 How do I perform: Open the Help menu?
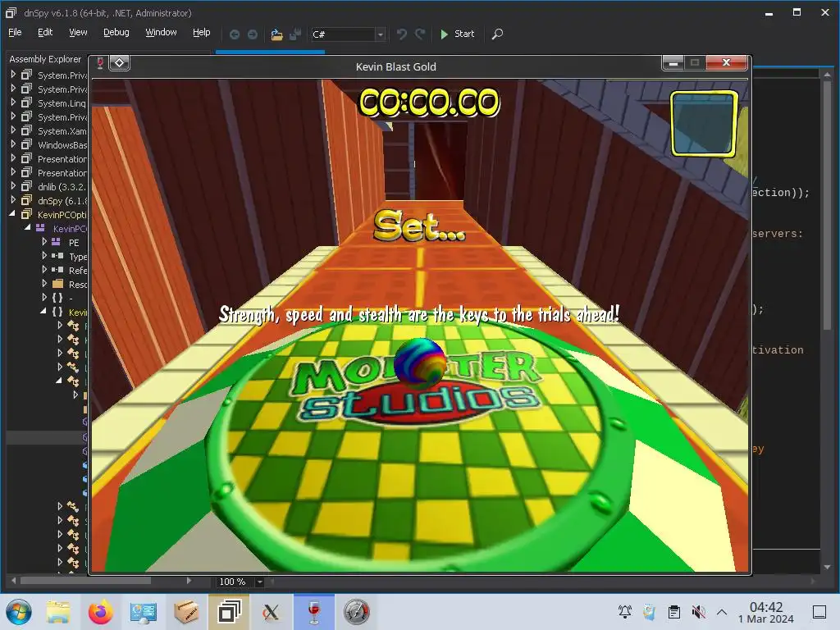202,33
